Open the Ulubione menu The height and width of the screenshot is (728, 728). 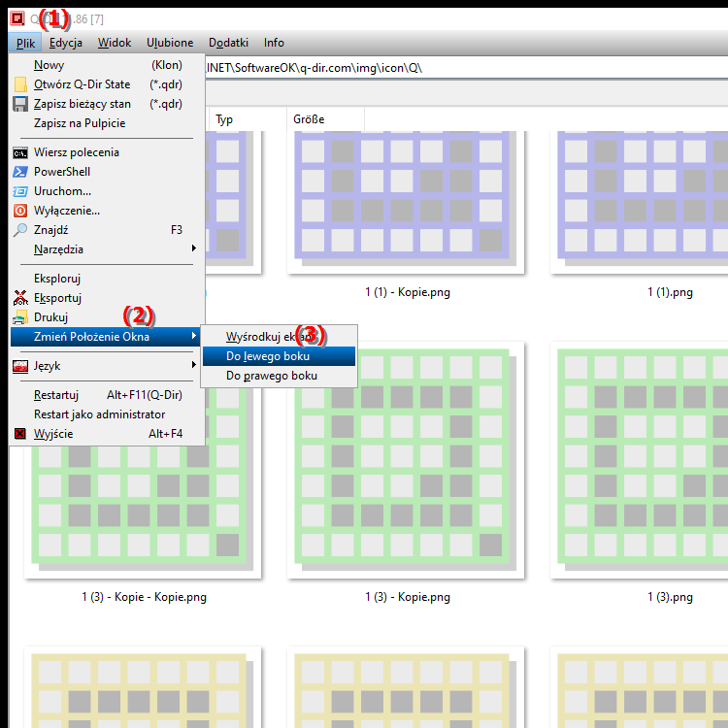click(170, 43)
